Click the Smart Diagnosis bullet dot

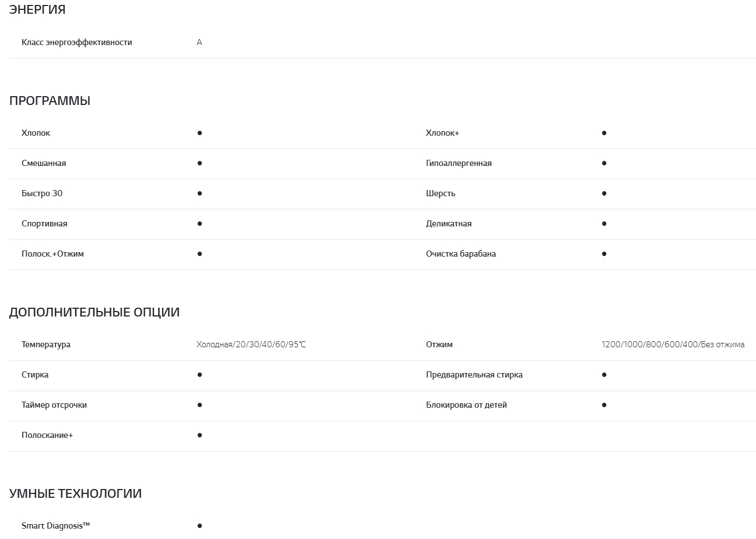[x=200, y=526]
